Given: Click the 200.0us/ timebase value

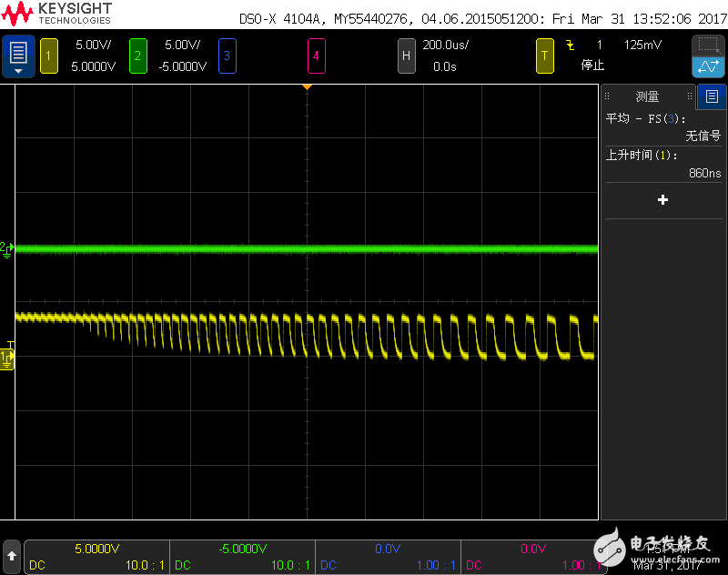Looking at the screenshot, I should (444, 45).
